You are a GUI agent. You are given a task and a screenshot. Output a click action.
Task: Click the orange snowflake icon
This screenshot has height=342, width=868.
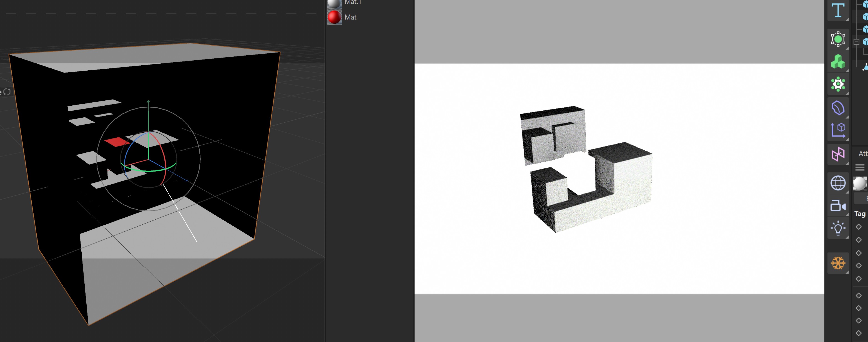coord(838,263)
